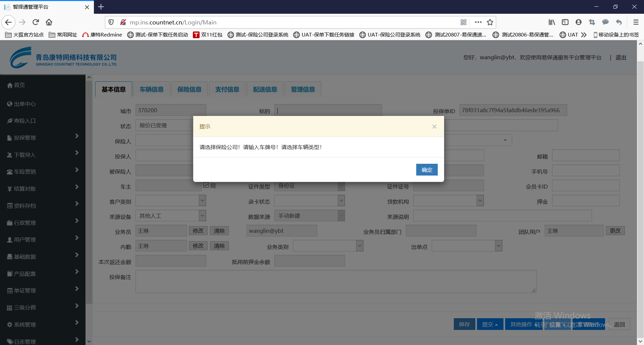Viewport: 644px width, 345px height.
Task: Open page actions three-dot menu
Action: click(478, 22)
